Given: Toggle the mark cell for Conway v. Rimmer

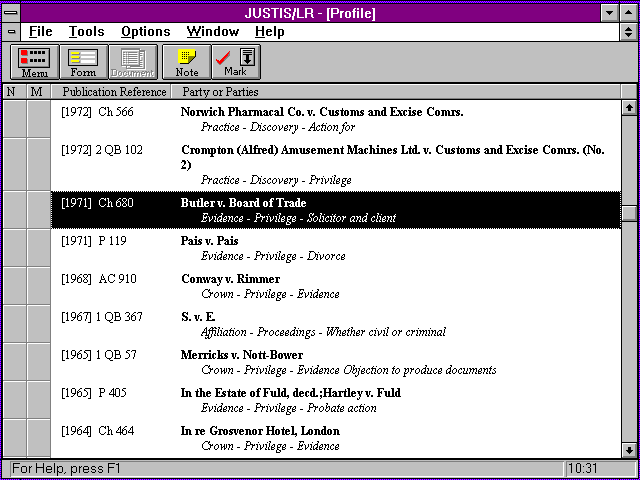Looking at the screenshot, I should pos(39,286).
